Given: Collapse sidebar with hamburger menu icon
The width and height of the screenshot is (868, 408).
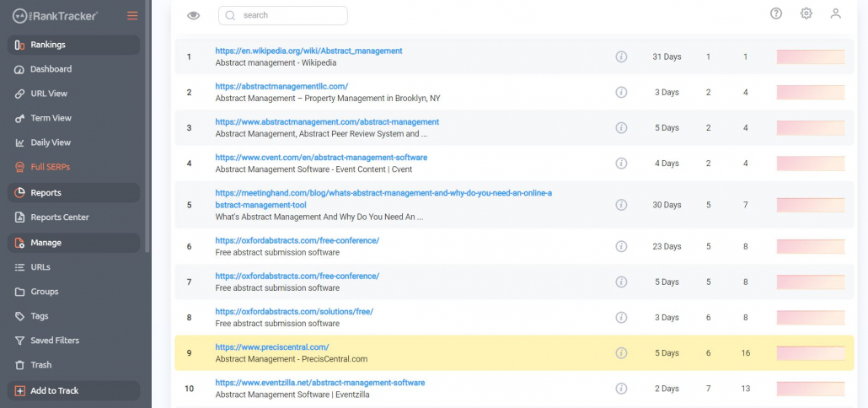Looking at the screenshot, I should pyautogui.click(x=132, y=15).
